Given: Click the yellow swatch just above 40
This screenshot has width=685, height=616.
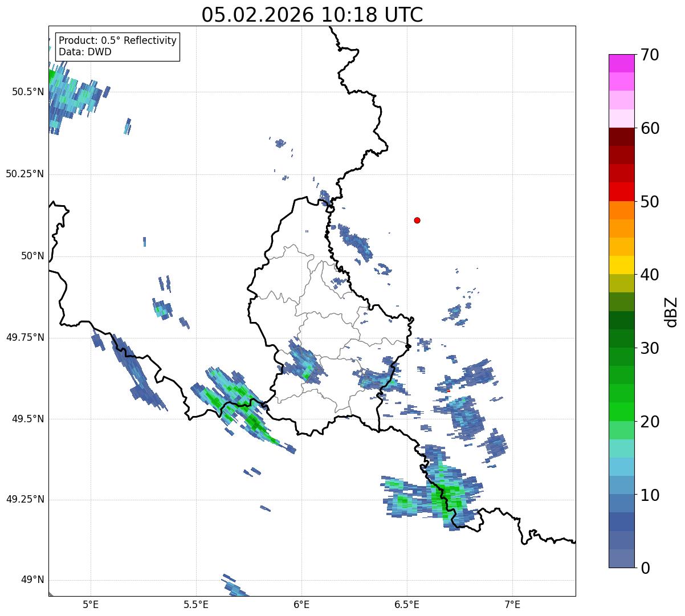Looking at the screenshot, I should coord(621,265).
